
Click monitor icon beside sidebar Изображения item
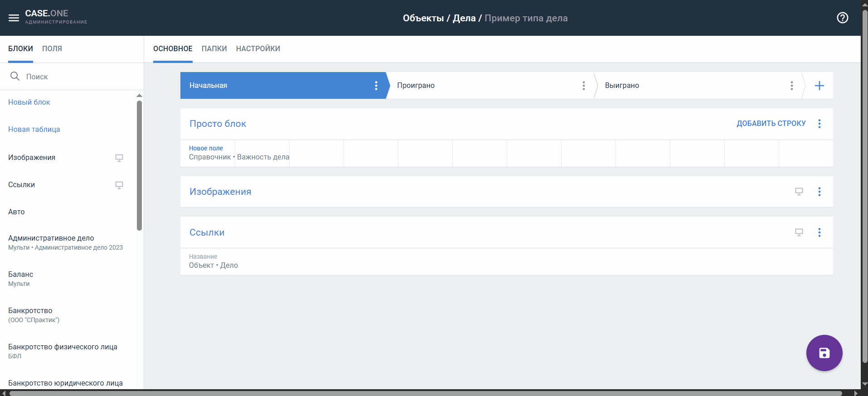[119, 158]
